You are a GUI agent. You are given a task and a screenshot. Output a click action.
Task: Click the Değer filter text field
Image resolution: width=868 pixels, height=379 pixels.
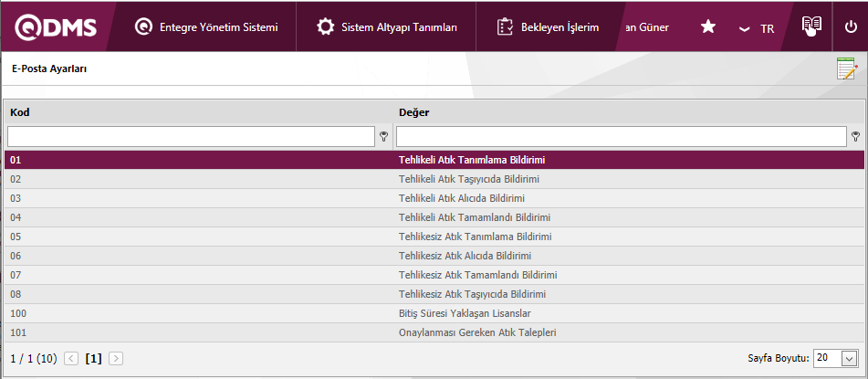click(621, 137)
